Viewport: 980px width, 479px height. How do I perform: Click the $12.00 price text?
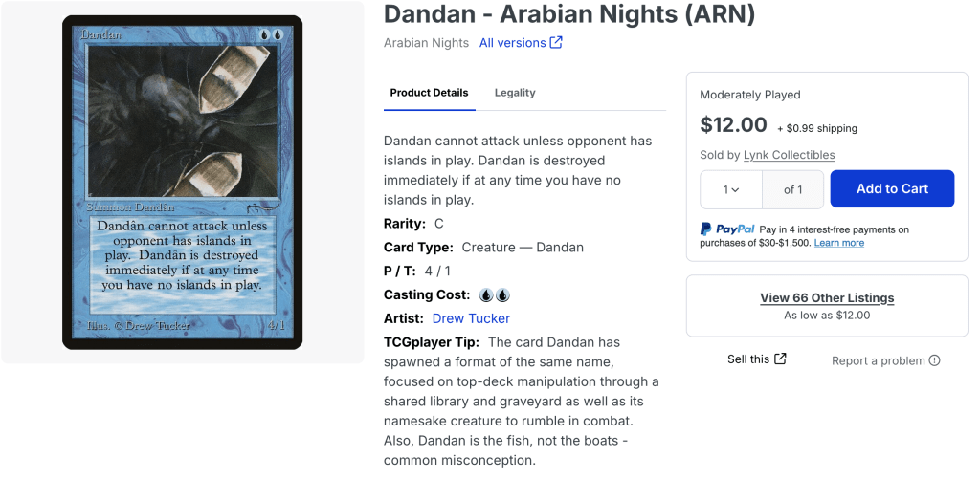click(x=733, y=125)
